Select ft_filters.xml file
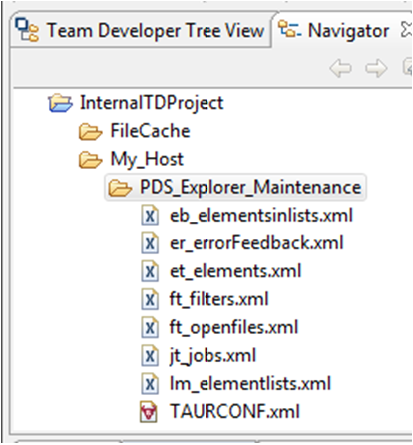Viewport: 413px width, 445px height. coord(219,299)
